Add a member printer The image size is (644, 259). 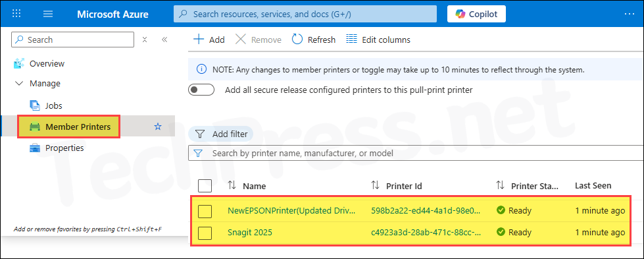pyautogui.click(x=209, y=40)
